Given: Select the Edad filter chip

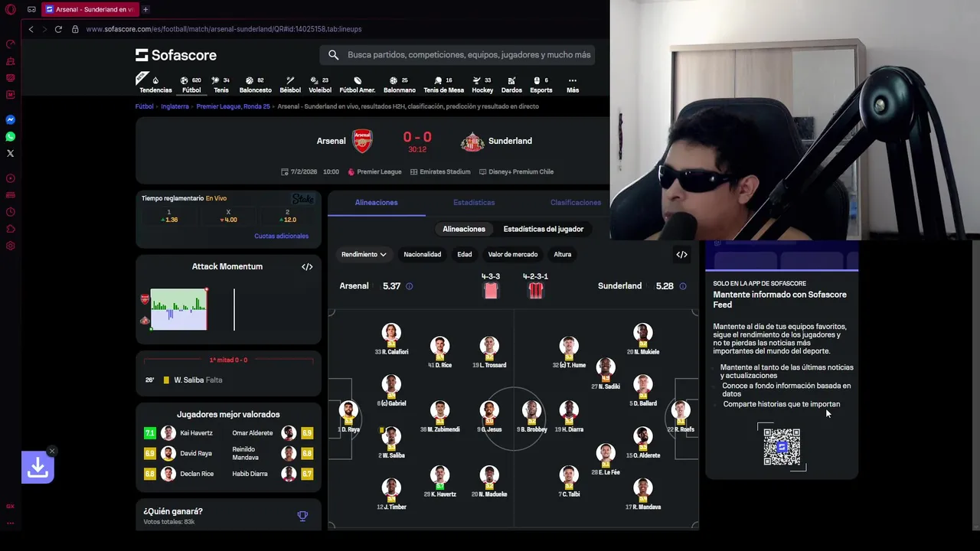Looking at the screenshot, I should (465, 254).
